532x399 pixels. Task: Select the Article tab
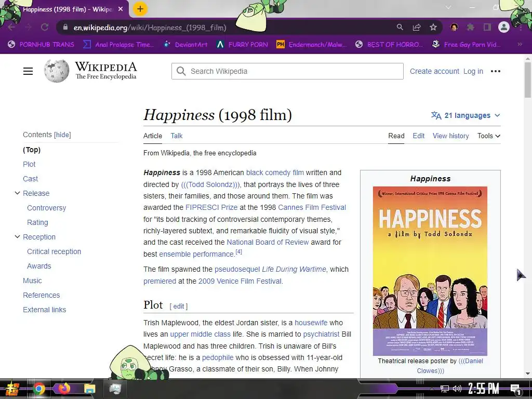(153, 136)
